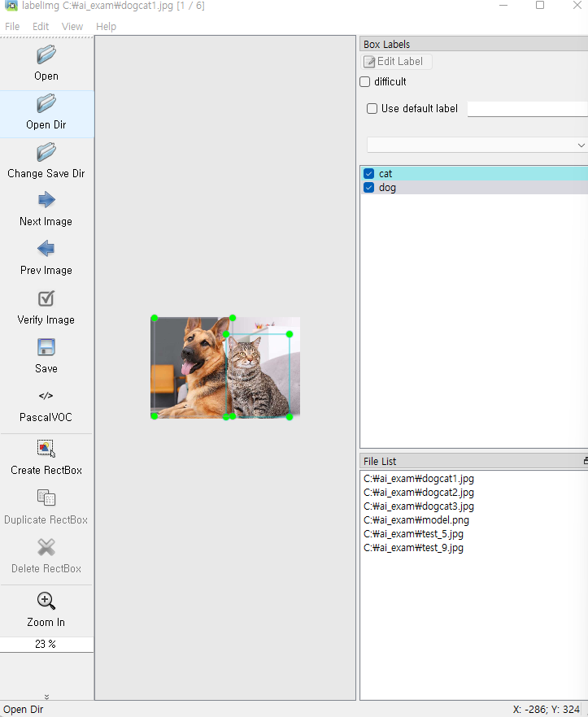Toggle the difficult checkbox
The image size is (588, 717).
pos(364,82)
